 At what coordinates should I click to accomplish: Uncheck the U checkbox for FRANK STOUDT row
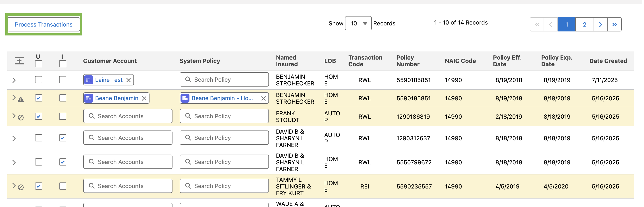pyautogui.click(x=39, y=116)
